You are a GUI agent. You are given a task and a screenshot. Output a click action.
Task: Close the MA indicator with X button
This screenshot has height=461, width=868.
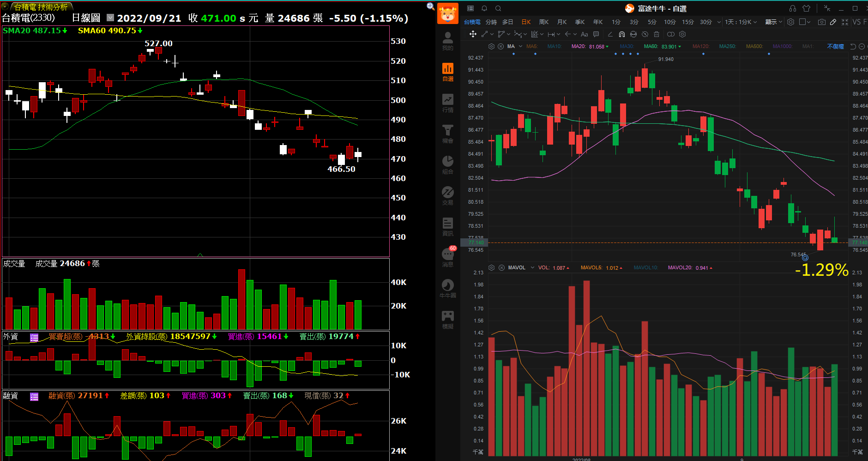pos(500,46)
